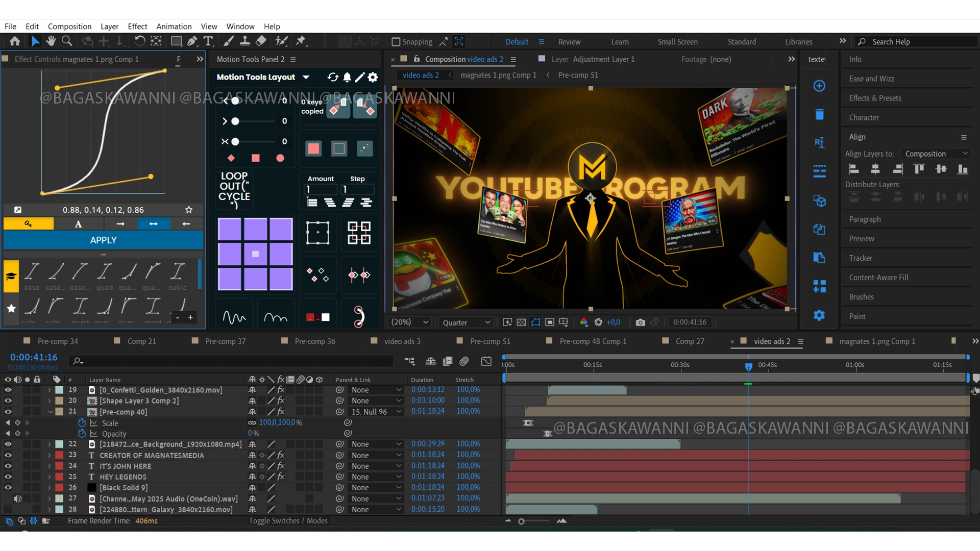Viewport: 980px width, 551px height.
Task: Hide layer 20 Shape Layer 3 Comp 2
Action: pos(8,400)
